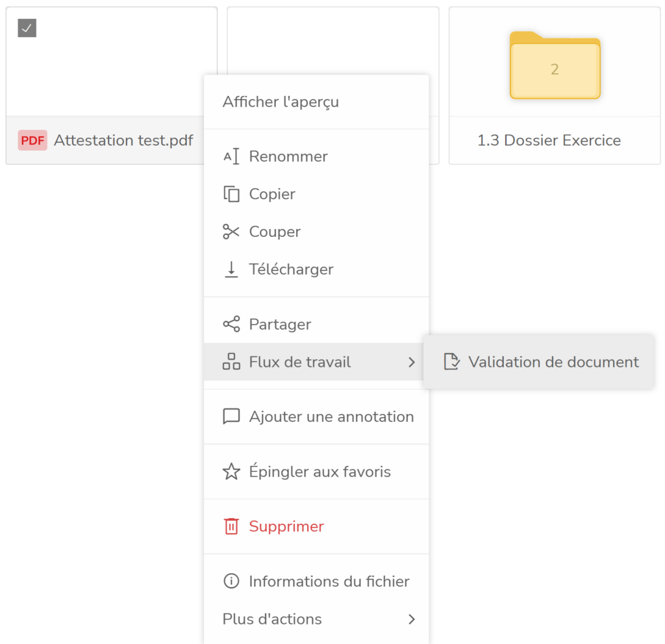Click the workflow icon beside Flux de travail
Viewport: 665px width, 644px height.
tap(231, 362)
